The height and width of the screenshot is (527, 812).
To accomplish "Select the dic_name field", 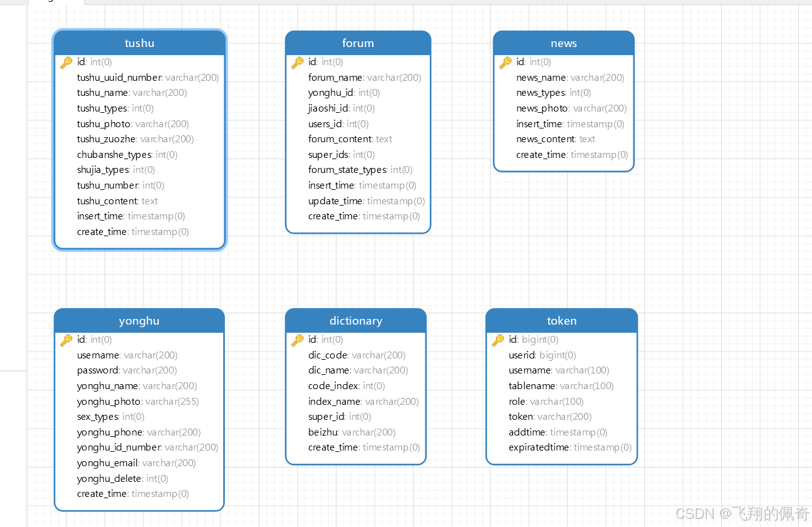I will pos(358,370).
